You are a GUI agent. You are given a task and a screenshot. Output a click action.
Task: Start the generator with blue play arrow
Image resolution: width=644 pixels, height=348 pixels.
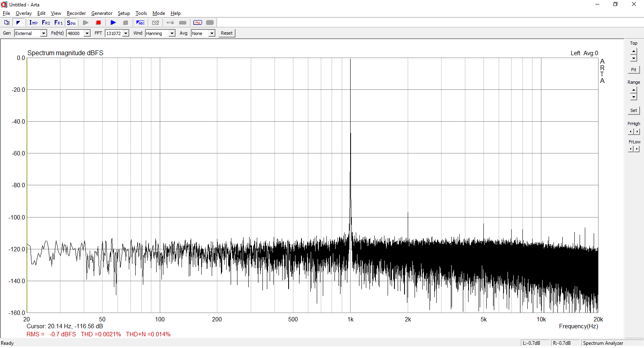[x=113, y=23]
